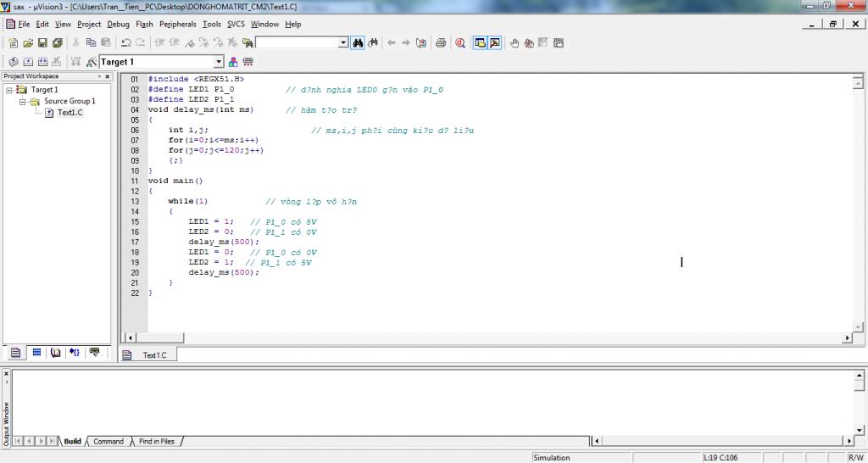The image size is (868, 463).
Task: Click the Find binoculars icon
Action: [358, 42]
